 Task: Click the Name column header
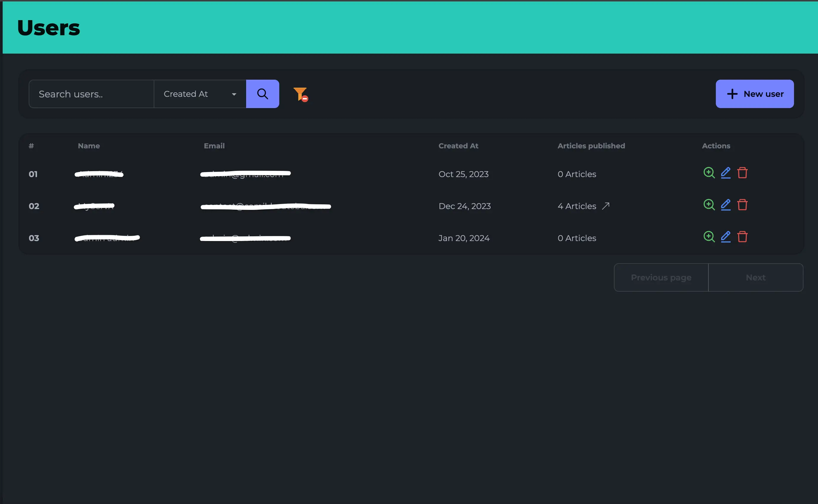[x=89, y=146]
